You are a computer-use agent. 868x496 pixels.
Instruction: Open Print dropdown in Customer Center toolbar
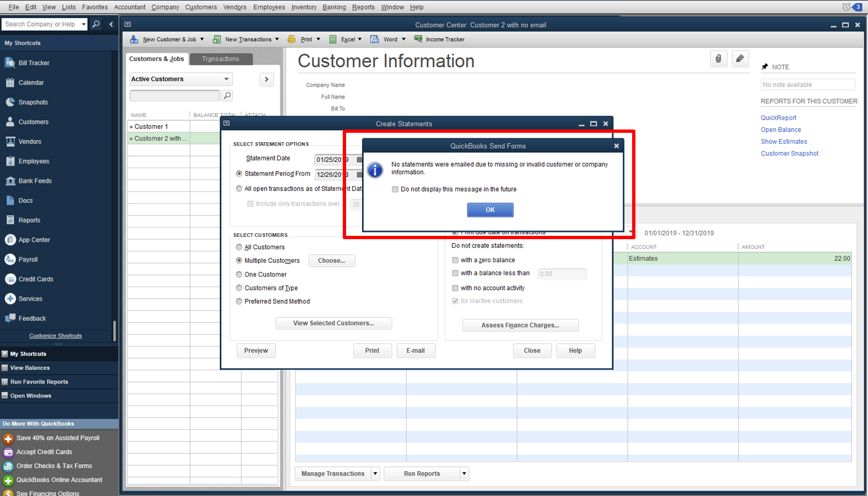click(318, 39)
